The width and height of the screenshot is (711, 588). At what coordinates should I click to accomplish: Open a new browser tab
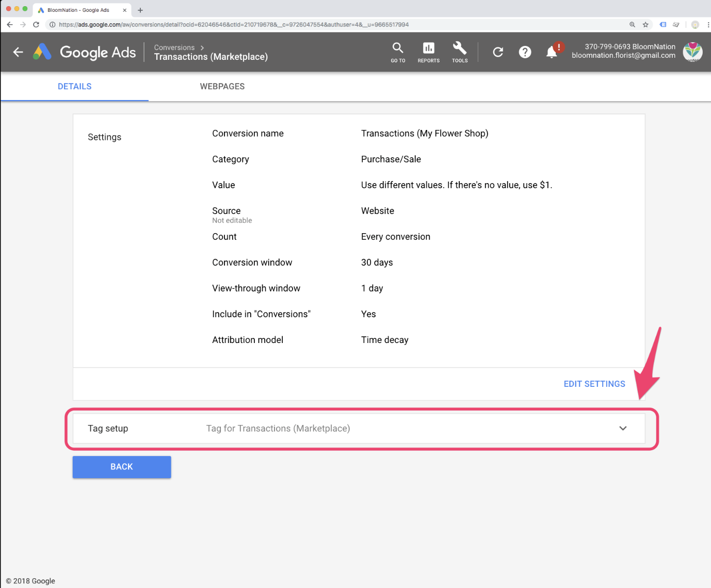pyautogui.click(x=140, y=10)
